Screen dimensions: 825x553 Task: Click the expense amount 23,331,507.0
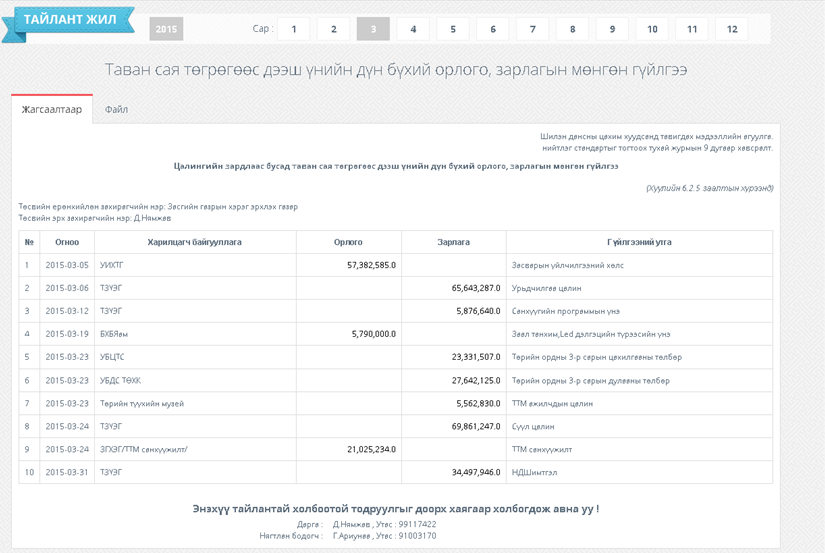coord(476,357)
